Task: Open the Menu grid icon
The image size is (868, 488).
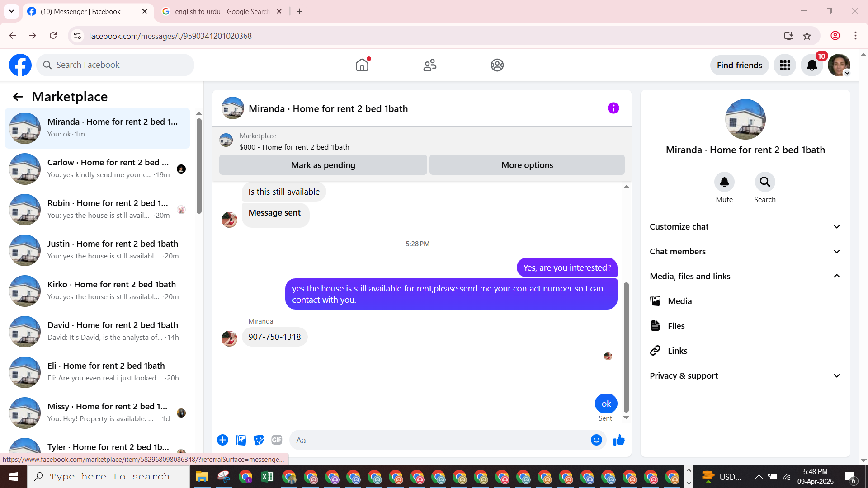Action: (785, 66)
